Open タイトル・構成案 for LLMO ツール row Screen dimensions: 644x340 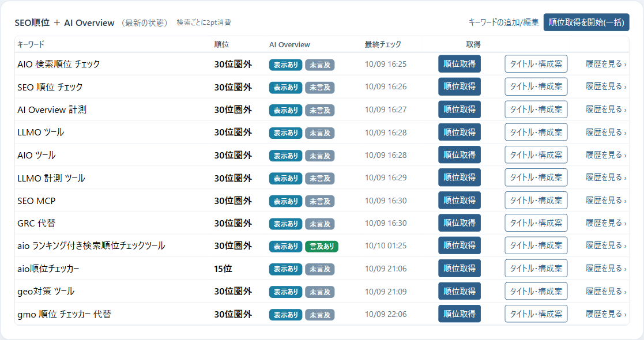tap(536, 132)
